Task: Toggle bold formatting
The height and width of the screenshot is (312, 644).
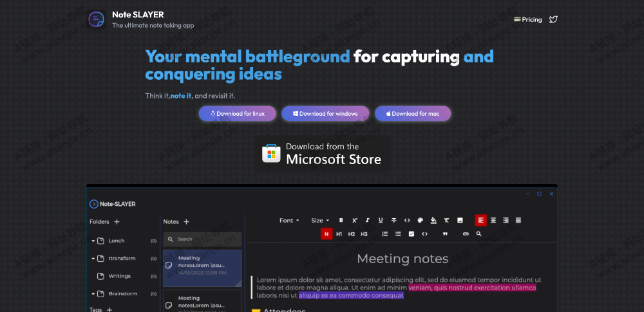Action: coord(341,221)
